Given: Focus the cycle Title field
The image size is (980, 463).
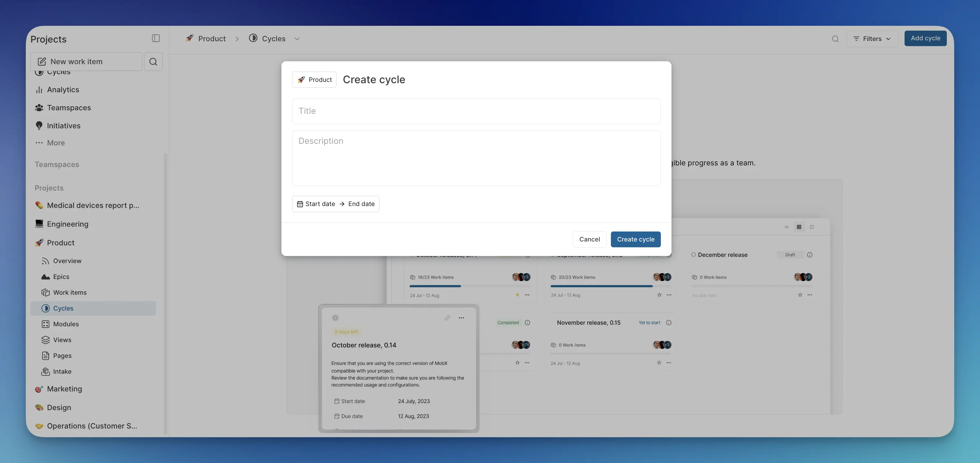Looking at the screenshot, I should coord(476,111).
